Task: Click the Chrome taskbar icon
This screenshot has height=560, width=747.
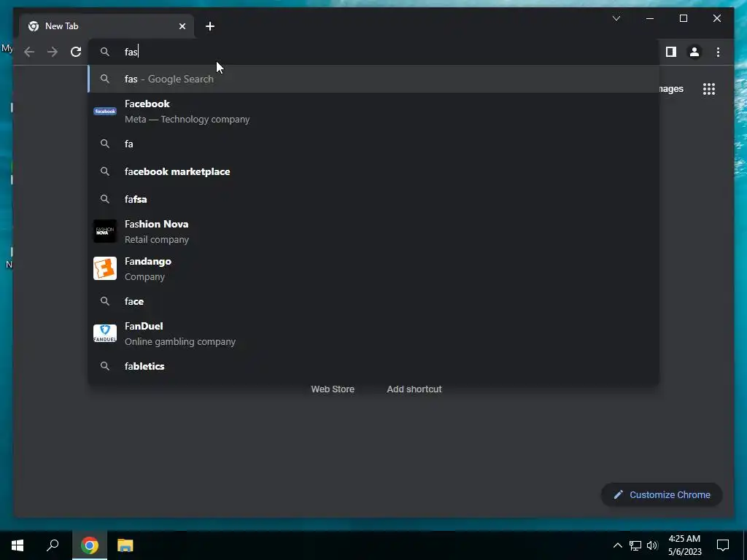Action: 90,545
